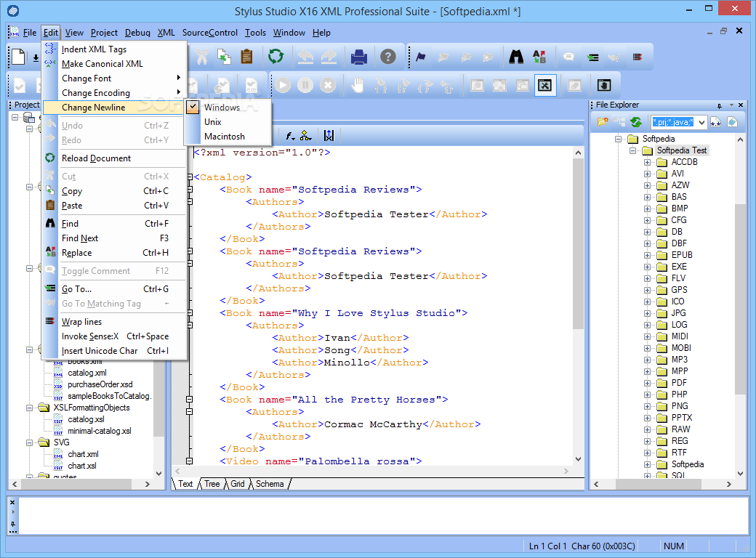The width and height of the screenshot is (756, 558).
Task: Click the Project panel horizontal scrollbar thumb
Action: (x=76, y=484)
